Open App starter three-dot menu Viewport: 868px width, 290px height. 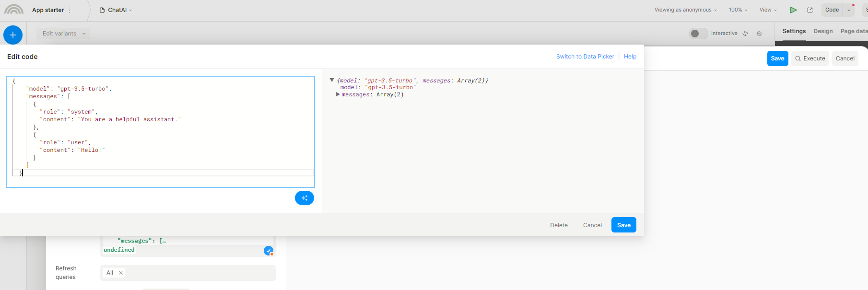(x=70, y=10)
